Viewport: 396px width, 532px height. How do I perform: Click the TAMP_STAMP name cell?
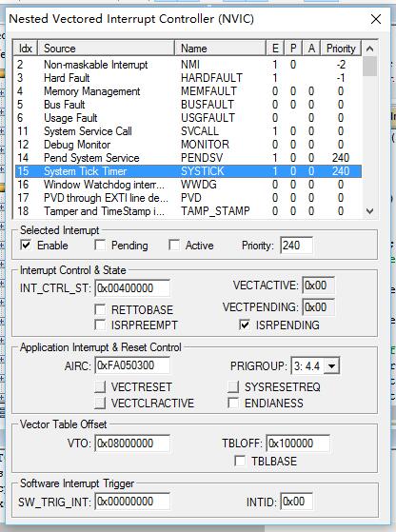click(215, 211)
